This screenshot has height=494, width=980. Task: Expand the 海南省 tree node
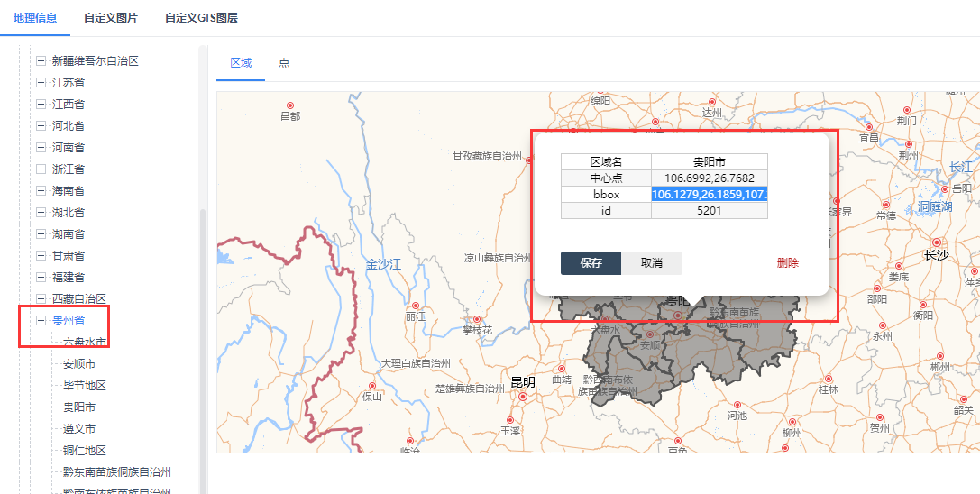coord(41,191)
